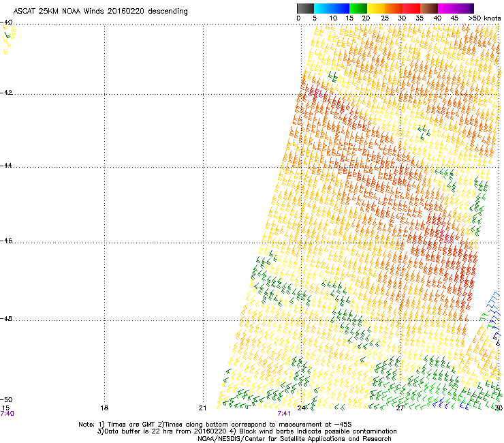
Task: Click the longitude label 21
Action: (x=202, y=408)
